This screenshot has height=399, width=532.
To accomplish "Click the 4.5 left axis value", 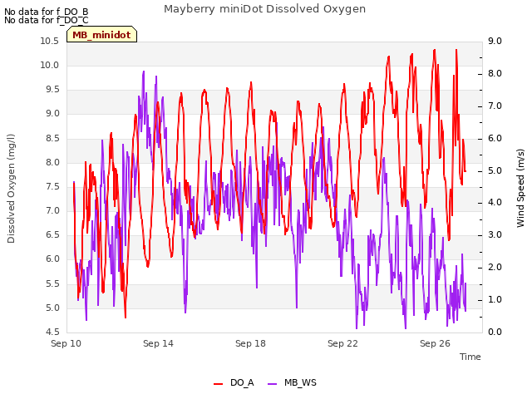I will (52, 332).
